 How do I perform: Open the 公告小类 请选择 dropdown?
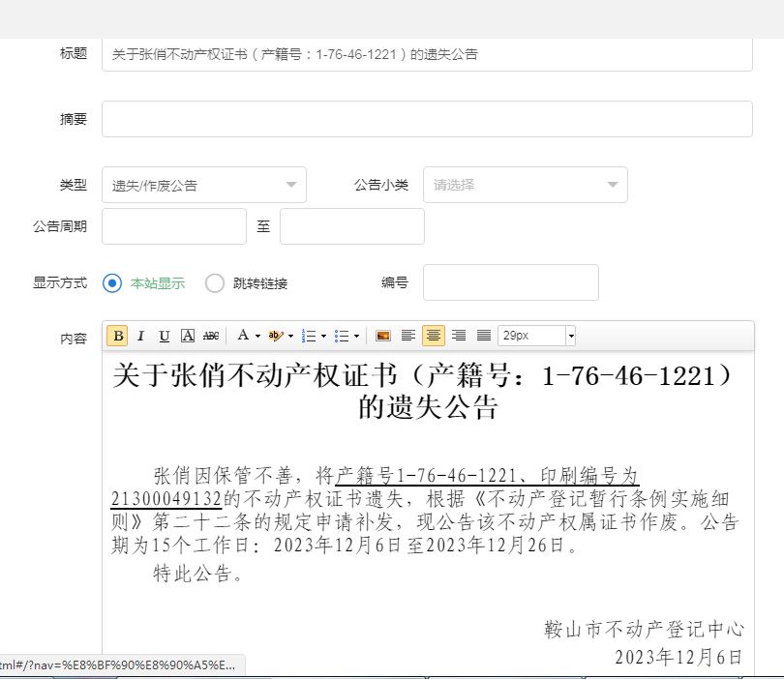pos(525,185)
